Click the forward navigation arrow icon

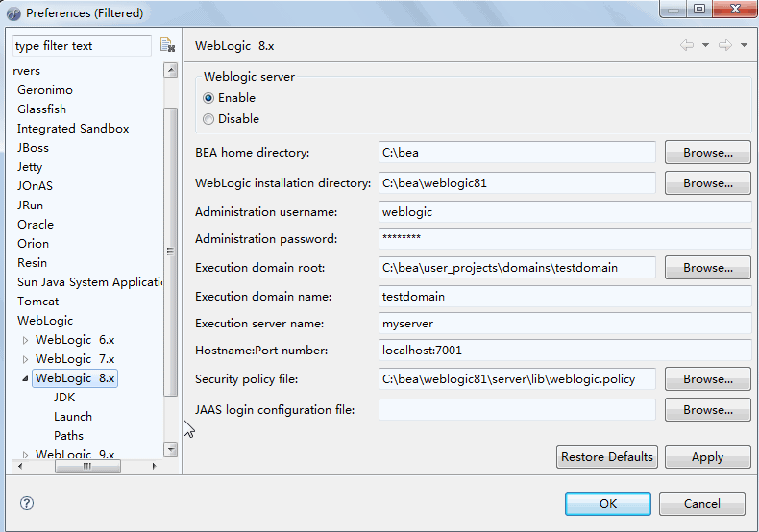724,46
